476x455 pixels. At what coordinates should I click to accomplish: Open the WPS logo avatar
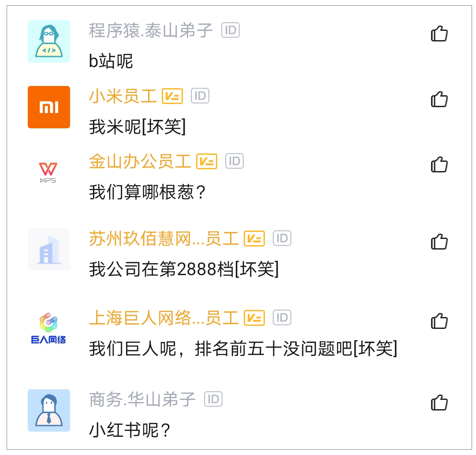tap(48, 172)
